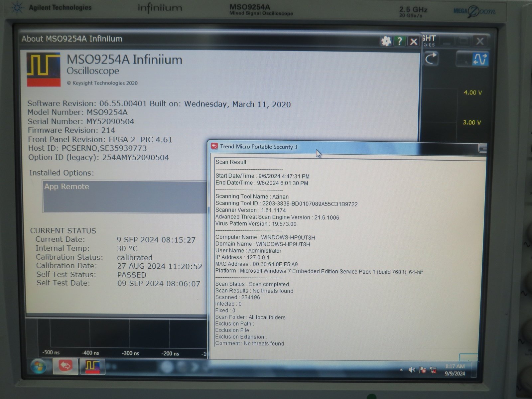The image size is (532, 399).
Task: Click the curved redo arrow button
Action: [431, 59]
